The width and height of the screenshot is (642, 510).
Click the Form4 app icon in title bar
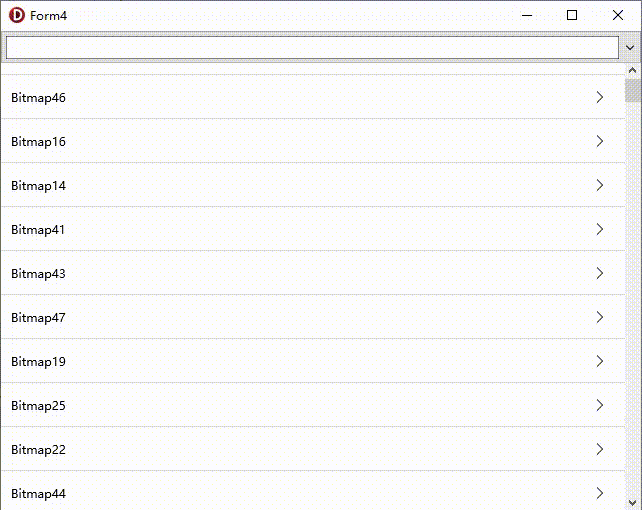[x=16, y=15]
